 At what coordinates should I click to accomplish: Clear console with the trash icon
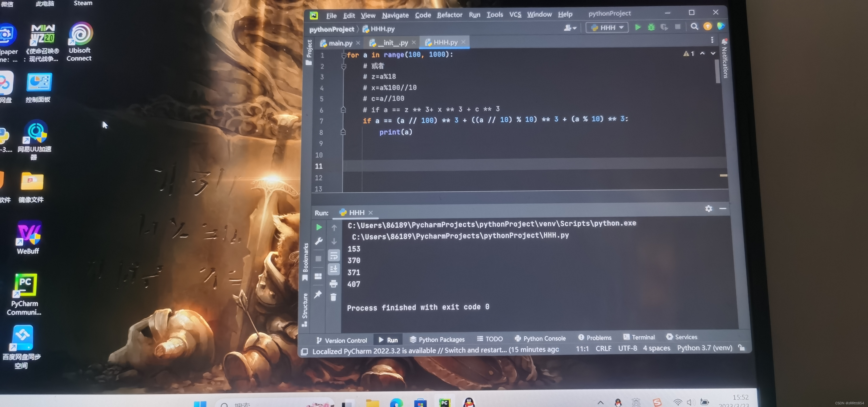(x=333, y=297)
